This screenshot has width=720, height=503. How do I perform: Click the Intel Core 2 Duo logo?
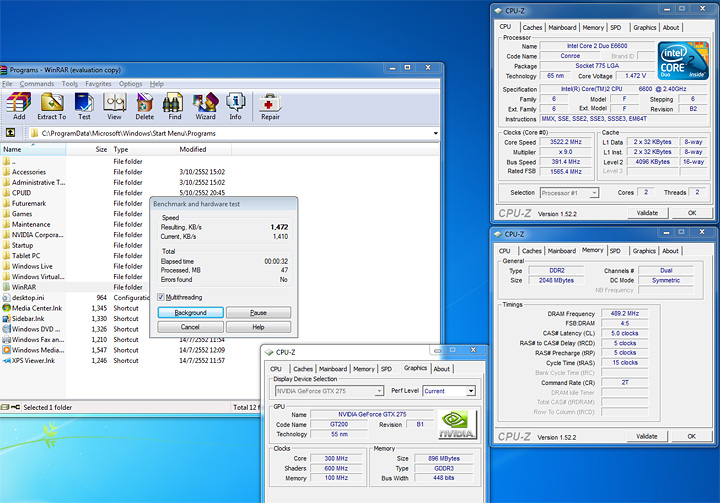683,61
